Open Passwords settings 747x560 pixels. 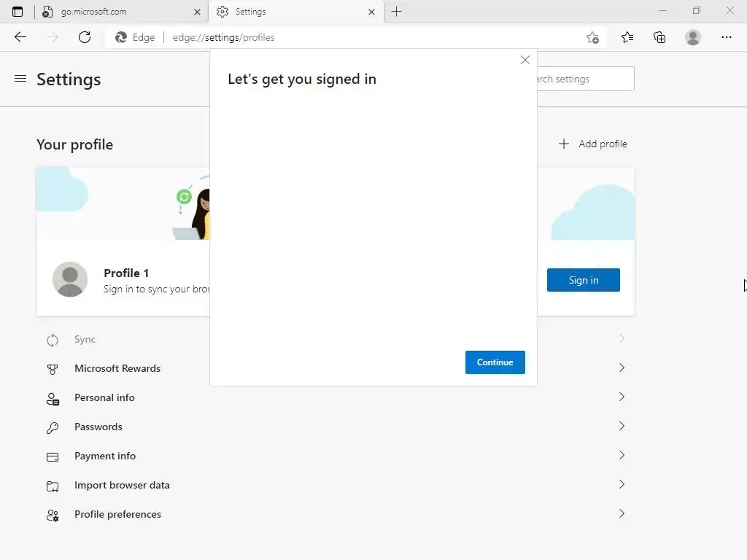(x=336, y=426)
